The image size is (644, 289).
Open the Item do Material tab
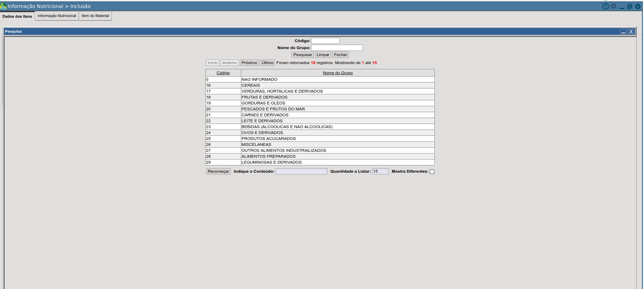pyautogui.click(x=95, y=16)
